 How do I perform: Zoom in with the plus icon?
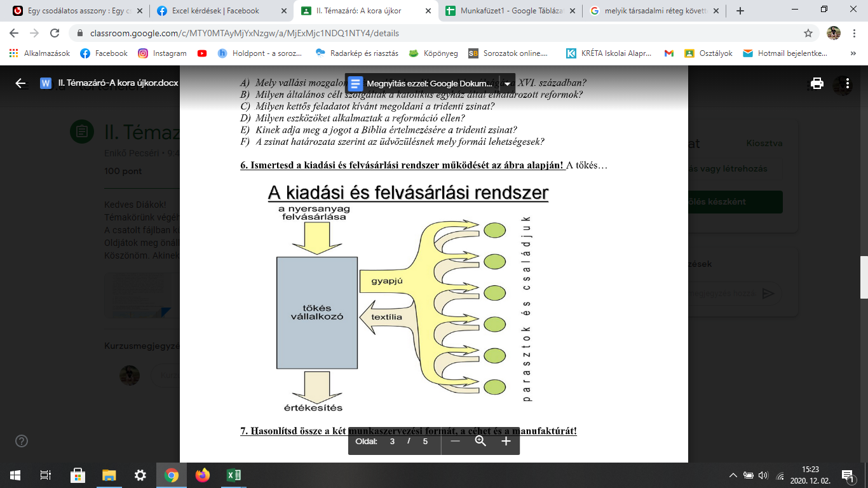coord(506,441)
